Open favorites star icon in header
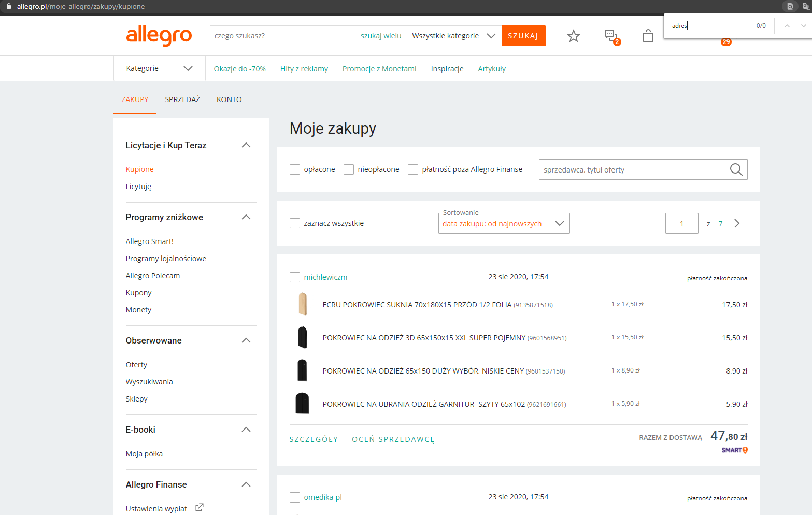 tap(573, 36)
